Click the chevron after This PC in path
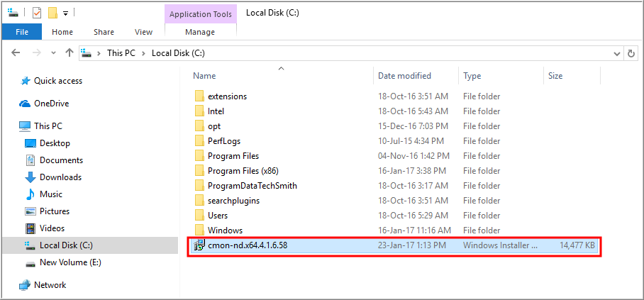Image resolution: width=644 pixels, height=300 pixels. 143,53
